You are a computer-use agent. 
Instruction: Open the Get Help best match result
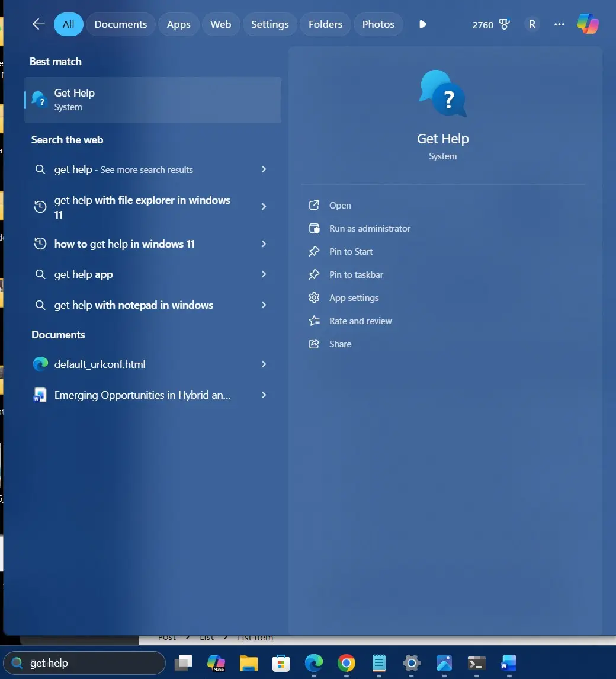pyautogui.click(x=153, y=100)
